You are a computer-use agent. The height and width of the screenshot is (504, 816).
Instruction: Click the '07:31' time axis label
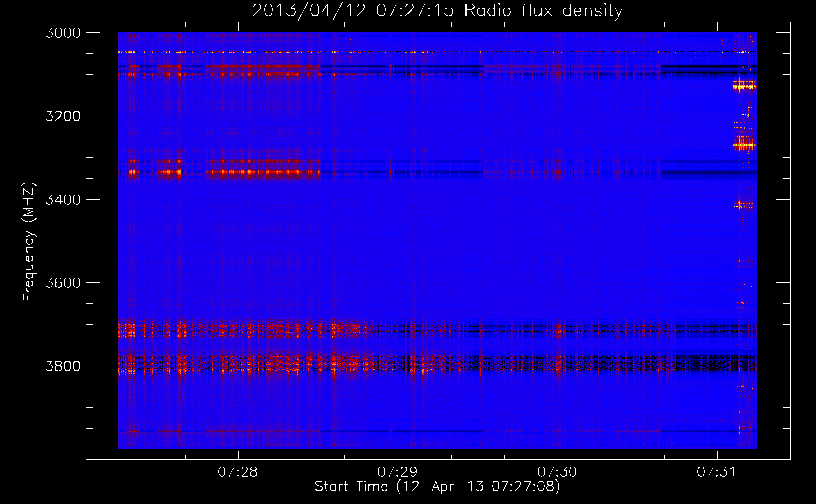717,472
